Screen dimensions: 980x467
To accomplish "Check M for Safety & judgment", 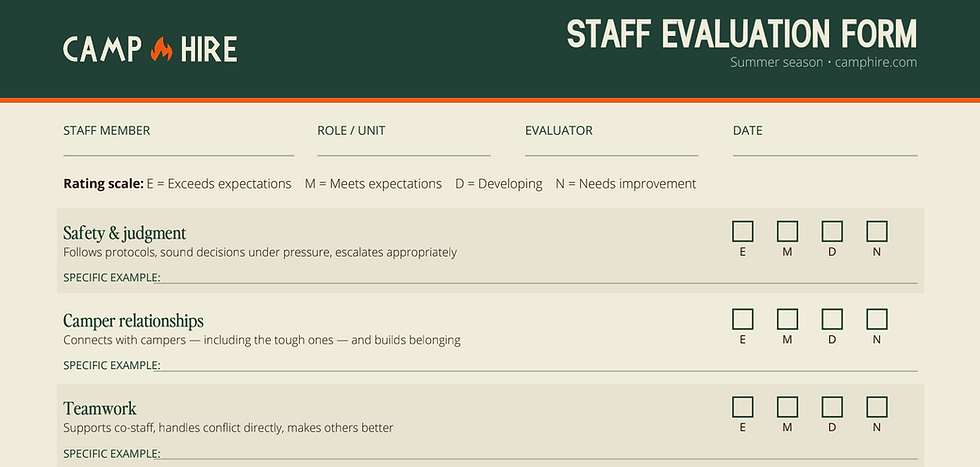I will [788, 231].
